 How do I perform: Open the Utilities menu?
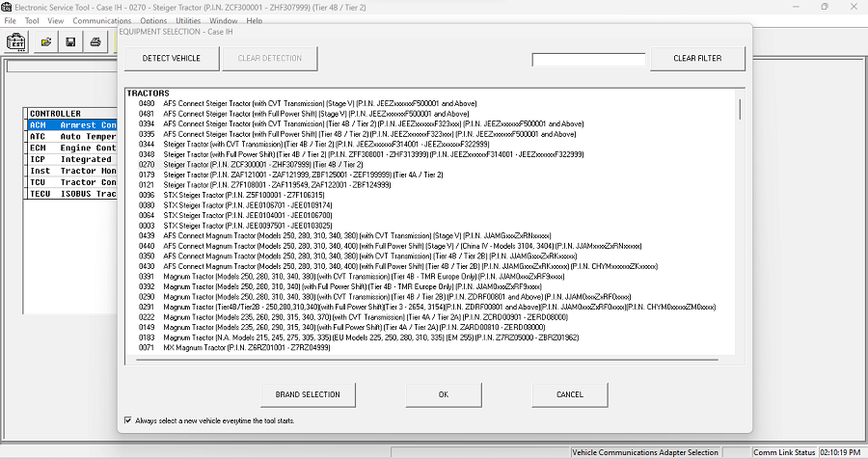tap(188, 20)
